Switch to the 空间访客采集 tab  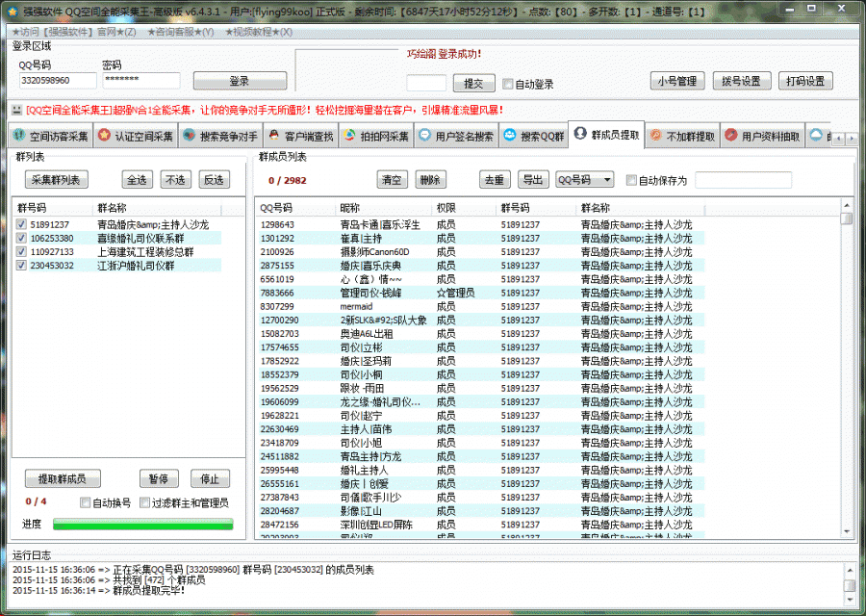[51, 136]
